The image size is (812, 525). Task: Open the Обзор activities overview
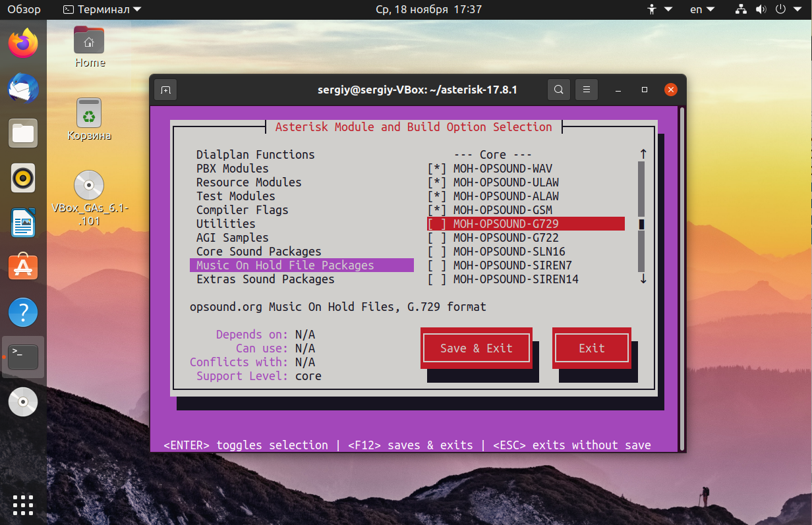coord(24,9)
